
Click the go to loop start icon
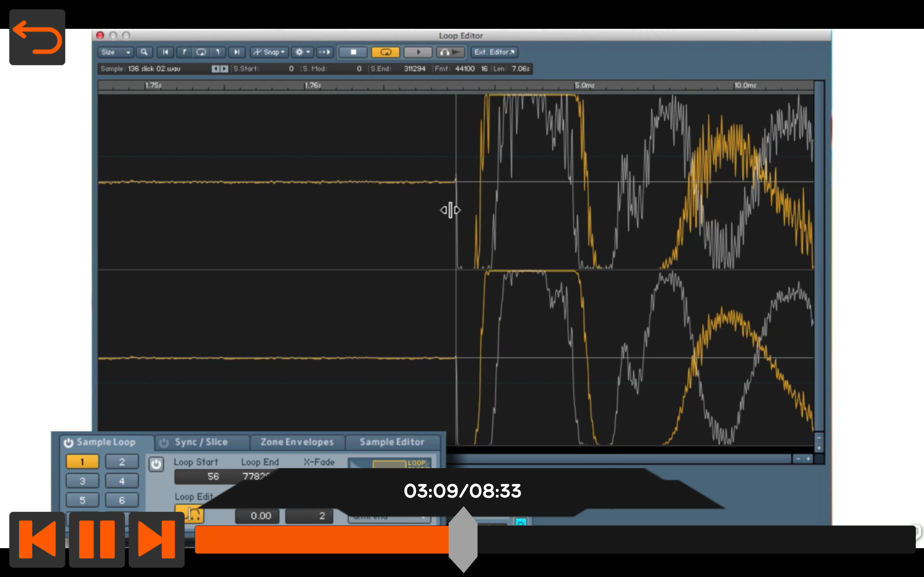pos(184,52)
